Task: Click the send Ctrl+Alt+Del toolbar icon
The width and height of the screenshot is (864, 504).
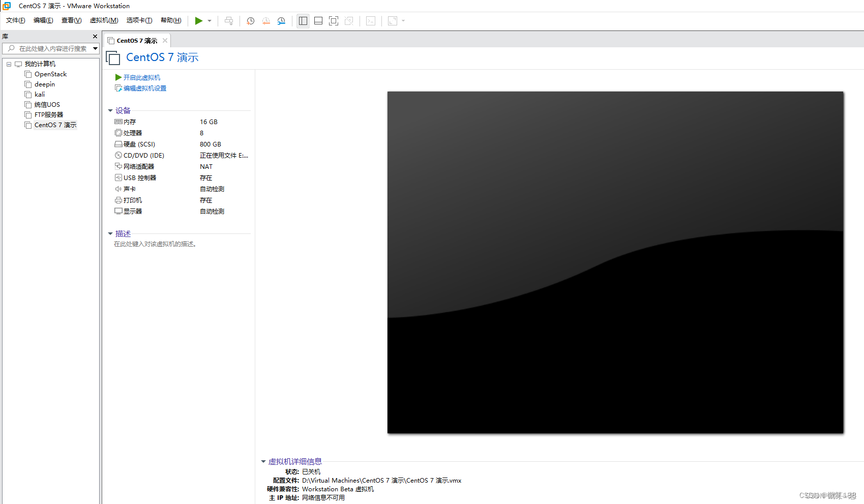Action: coord(229,21)
